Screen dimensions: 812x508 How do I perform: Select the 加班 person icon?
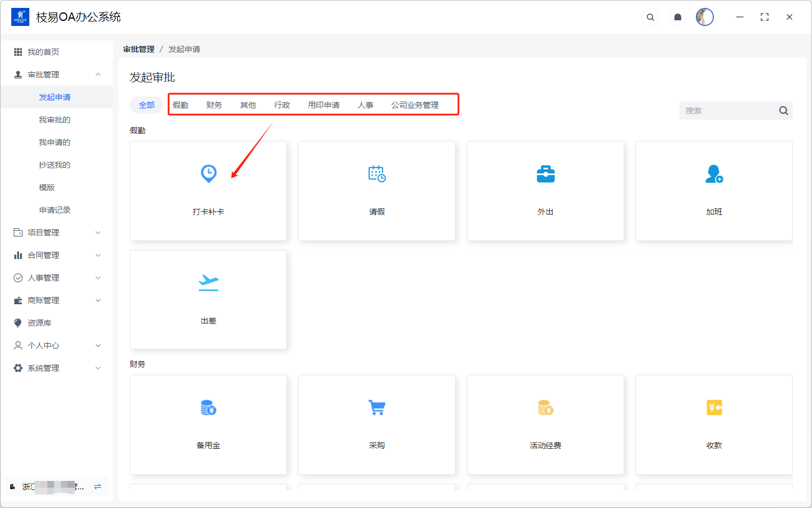click(x=714, y=174)
